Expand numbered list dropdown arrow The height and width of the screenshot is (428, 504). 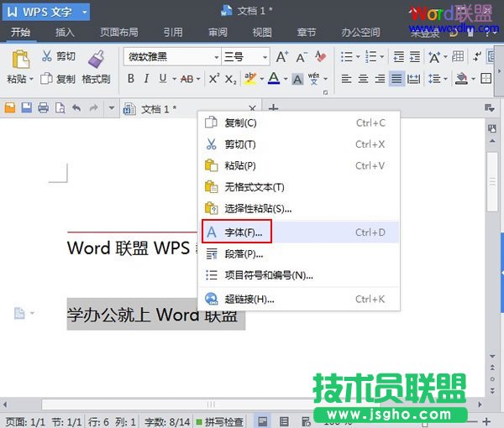382,57
